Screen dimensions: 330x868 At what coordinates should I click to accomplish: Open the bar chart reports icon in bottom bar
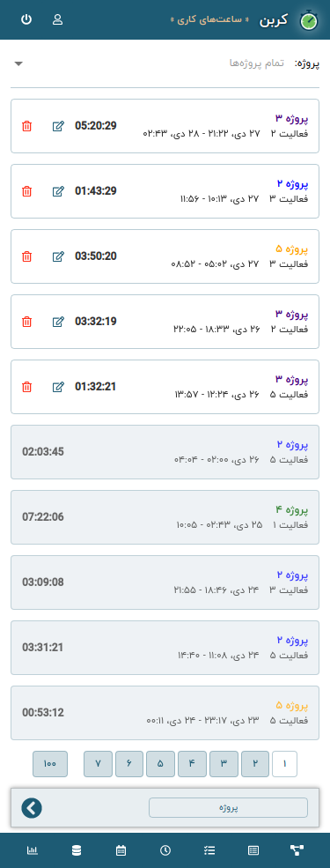pyautogui.click(x=33, y=850)
